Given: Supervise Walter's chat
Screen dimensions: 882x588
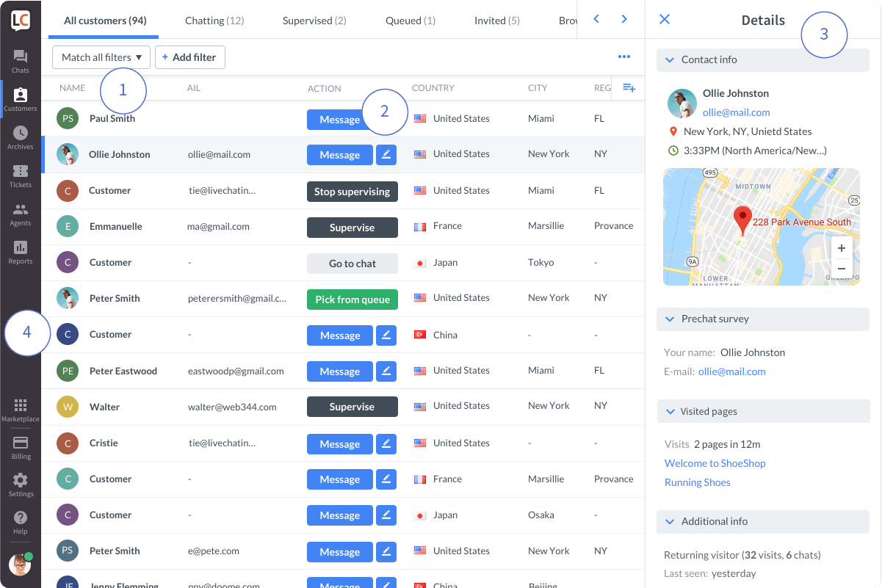Looking at the screenshot, I should (x=353, y=407).
